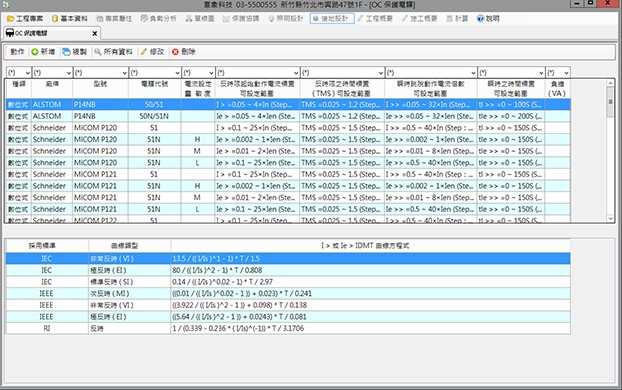Image resolution: width=622 pixels, height=390 pixels.
Task: Click the 廠牌 column header
Action: pos(52,88)
